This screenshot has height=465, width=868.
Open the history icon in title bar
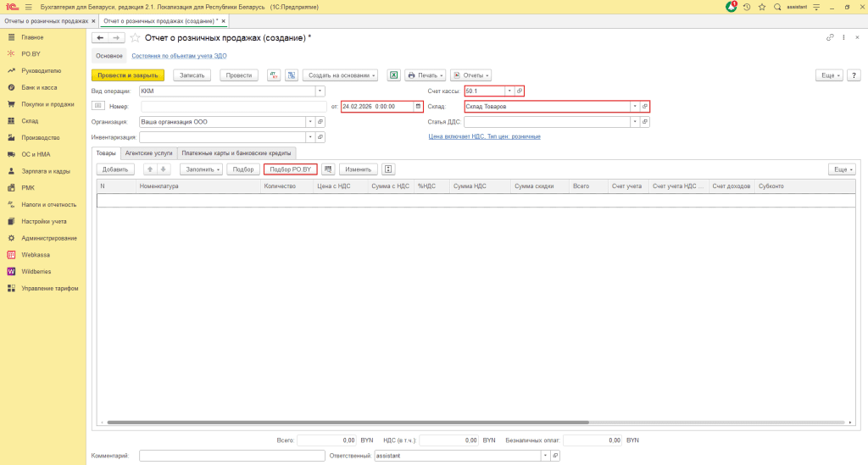pyautogui.click(x=748, y=7)
